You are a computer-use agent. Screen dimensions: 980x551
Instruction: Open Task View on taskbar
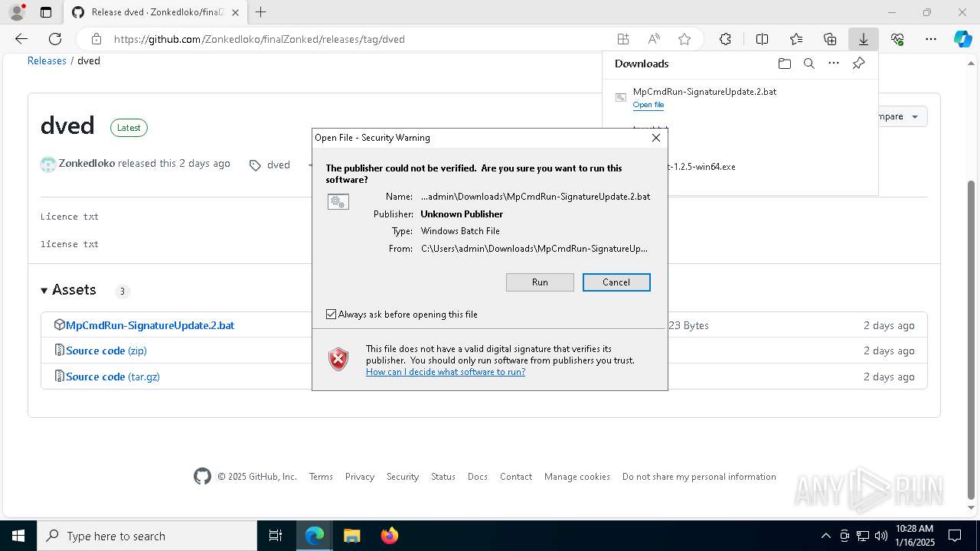click(x=276, y=536)
